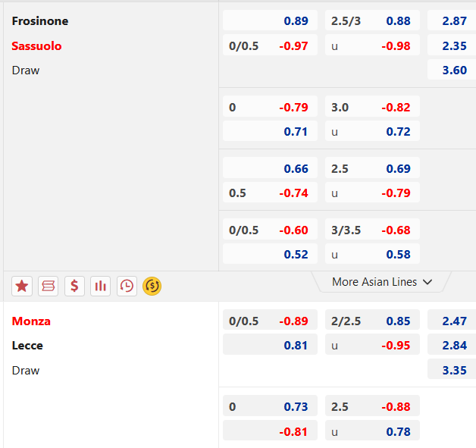Screen dimensions: 476x448
Task: Select Lecce handicap odds 0.81
Action: [270, 345]
